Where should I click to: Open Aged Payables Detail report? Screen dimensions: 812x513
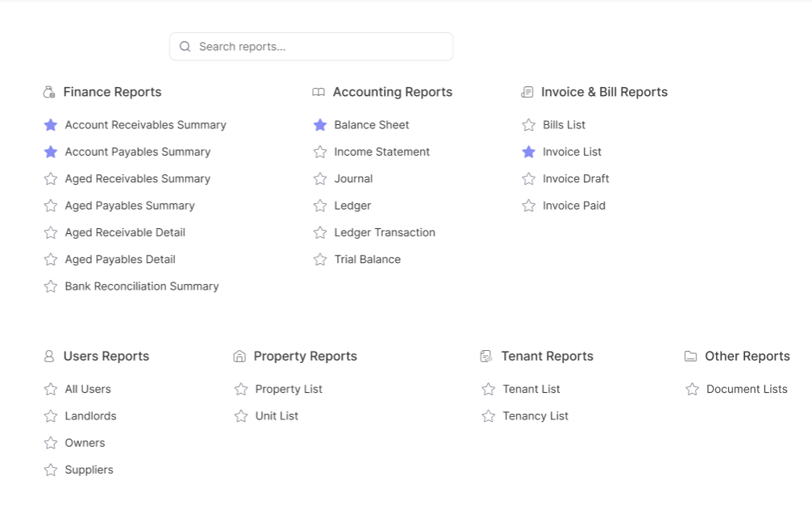(x=120, y=260)
